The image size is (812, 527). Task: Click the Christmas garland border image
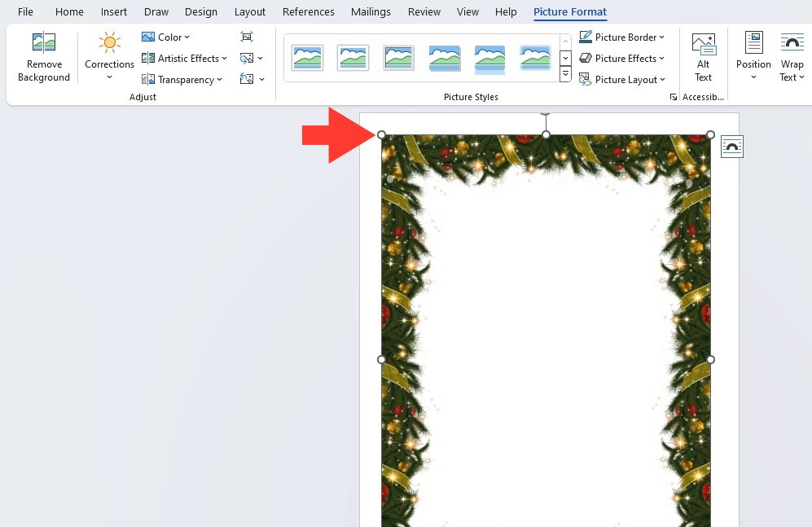[x=546, y=331]
